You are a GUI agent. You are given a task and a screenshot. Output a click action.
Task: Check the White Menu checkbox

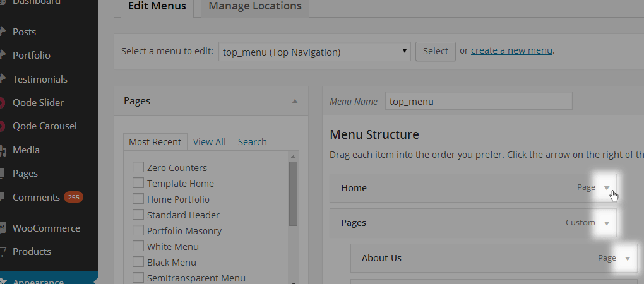click(138, 246)
